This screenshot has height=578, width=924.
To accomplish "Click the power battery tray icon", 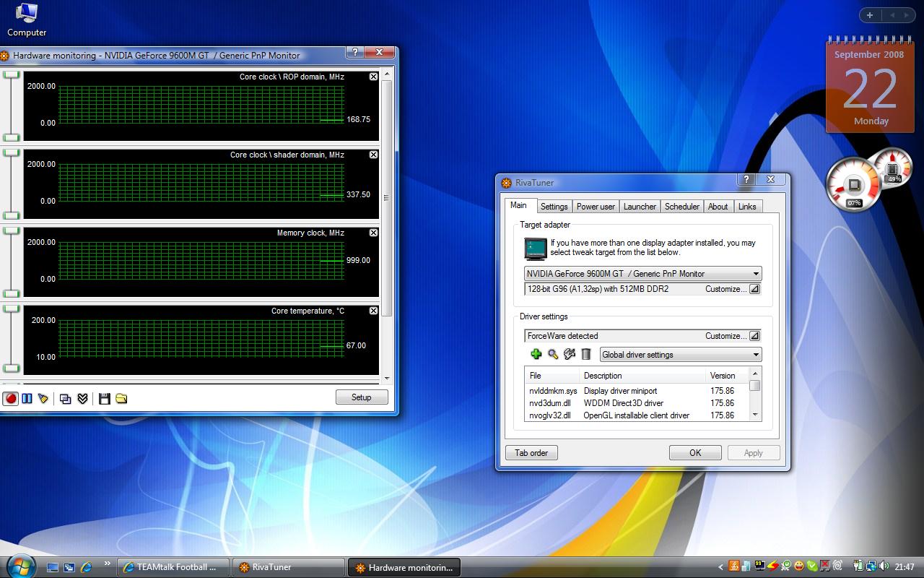I will pos(858,566).
